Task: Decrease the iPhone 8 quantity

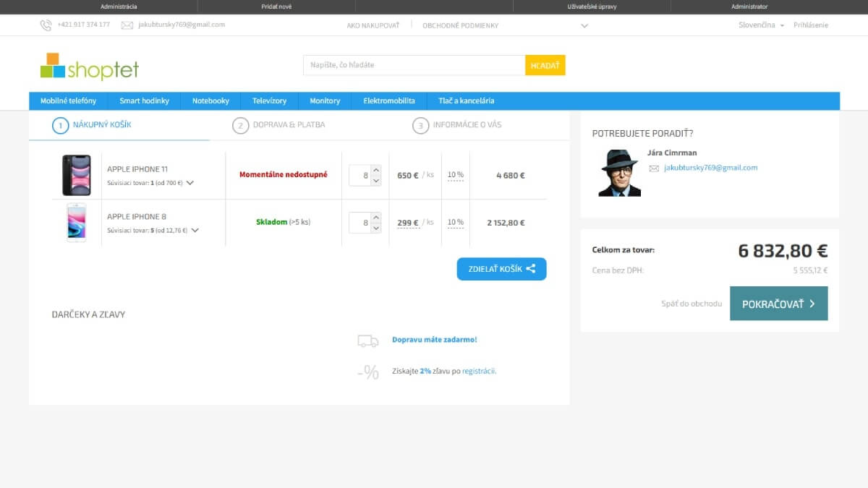Action: pyautogui.click(x=376, y=228)
